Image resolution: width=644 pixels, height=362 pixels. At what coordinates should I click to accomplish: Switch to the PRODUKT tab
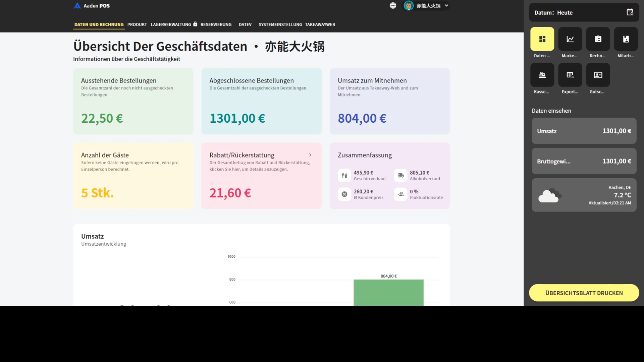[x=137, y=24]
